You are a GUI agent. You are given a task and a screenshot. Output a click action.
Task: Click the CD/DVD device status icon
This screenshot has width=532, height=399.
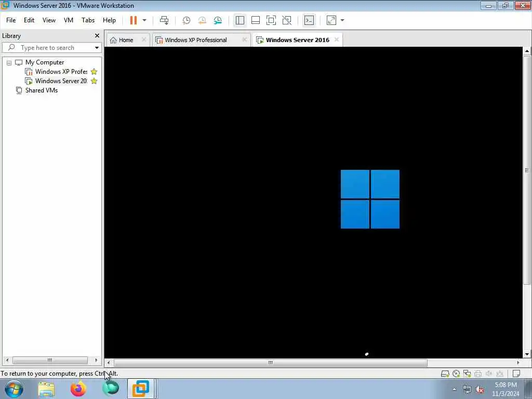(456, 374)
